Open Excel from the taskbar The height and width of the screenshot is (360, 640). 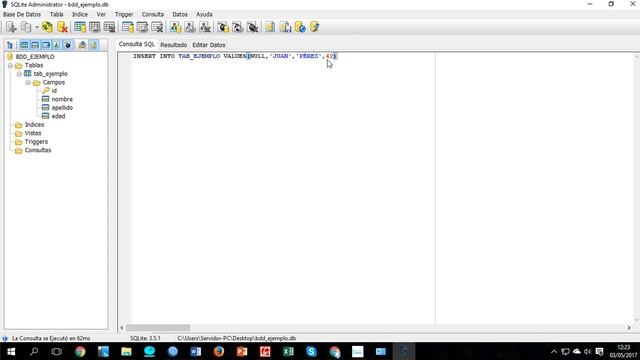pyautogui.click(x=288, y=351)
